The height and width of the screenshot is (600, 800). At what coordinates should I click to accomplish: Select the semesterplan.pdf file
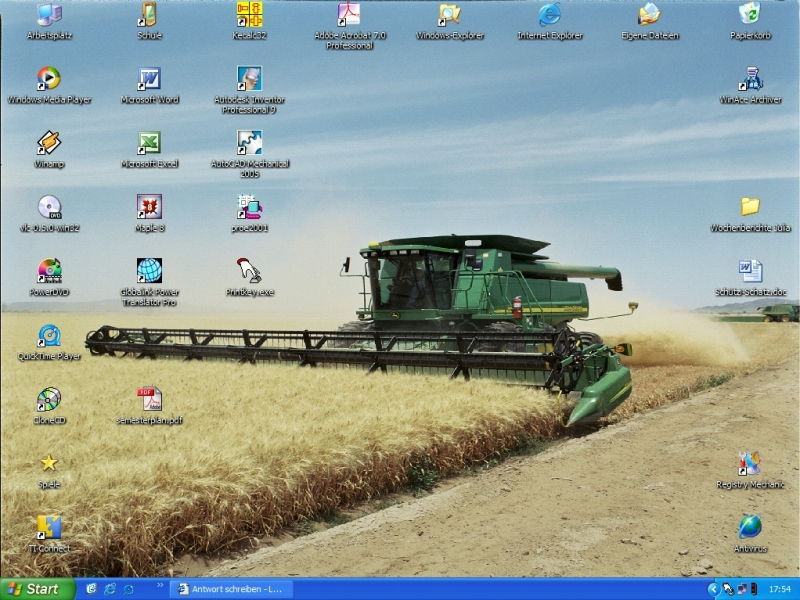coord(149,400)
